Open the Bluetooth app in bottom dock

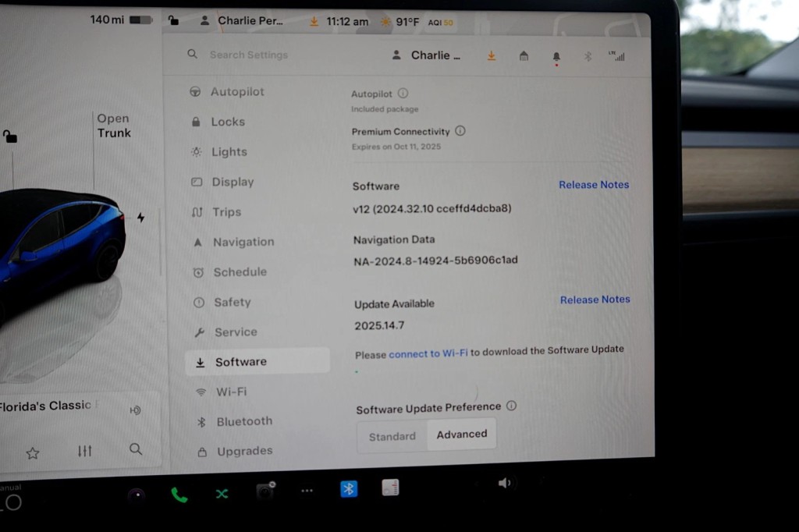pyautogui.click(x=349, y=489)
